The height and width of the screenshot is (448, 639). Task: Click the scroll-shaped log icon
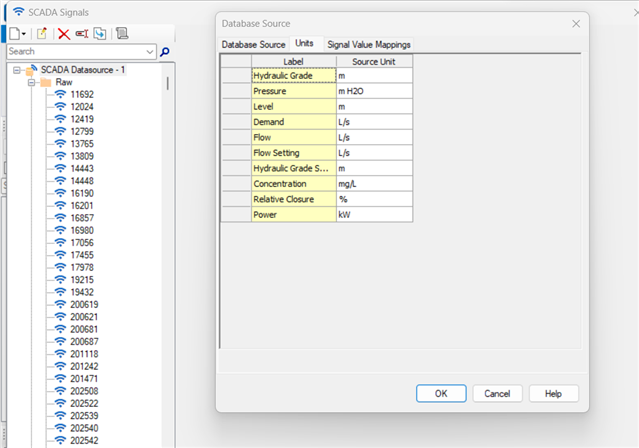[x=122, y=33]
